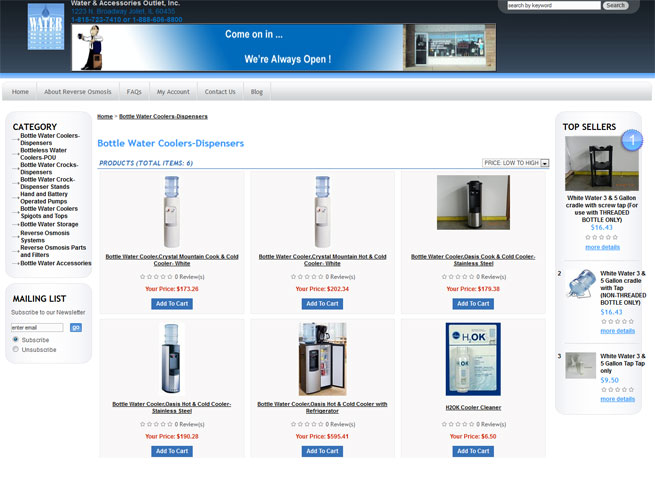The width and height of the screenshot is (655, 490).
Task: Select Bottle Water Crocks-Dispensers category
Action: coord(49,168)
